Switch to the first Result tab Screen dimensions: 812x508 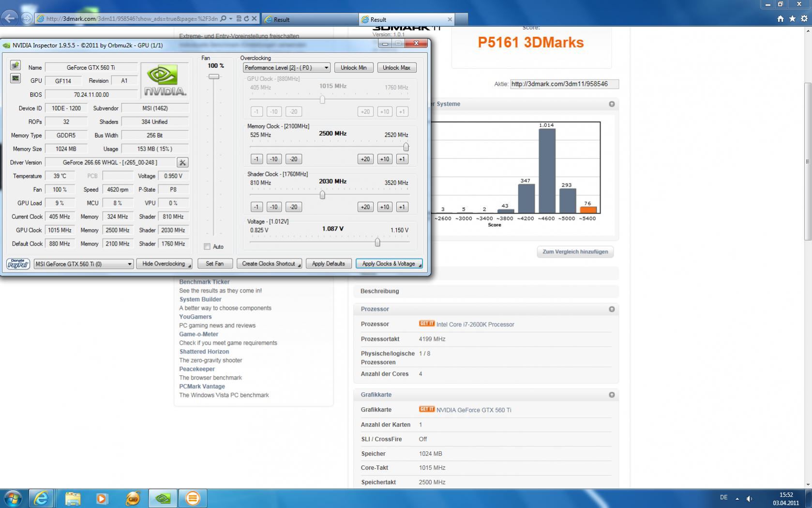310,19
